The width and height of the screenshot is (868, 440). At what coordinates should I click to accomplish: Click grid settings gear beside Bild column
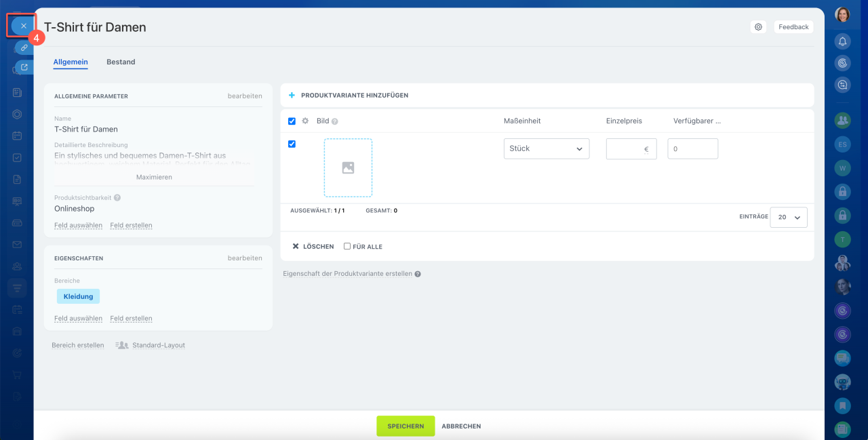(305, 121)
